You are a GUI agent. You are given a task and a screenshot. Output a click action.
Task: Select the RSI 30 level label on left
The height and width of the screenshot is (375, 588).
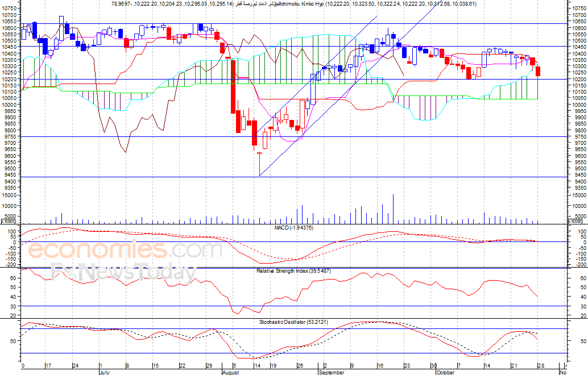tap(13, 306)
